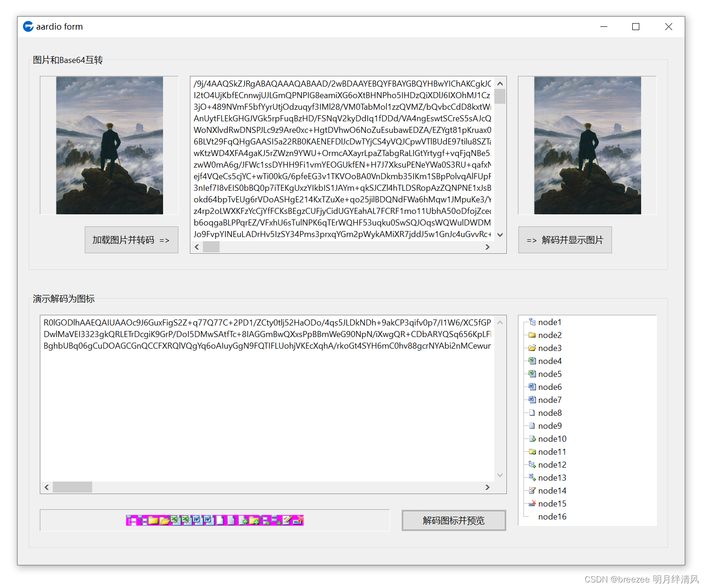Viewport: 706px width, 588px height.
Task: Click the right arrow of the icon Base64 horizontal scrollbar
Action: (x=487, y=487)
